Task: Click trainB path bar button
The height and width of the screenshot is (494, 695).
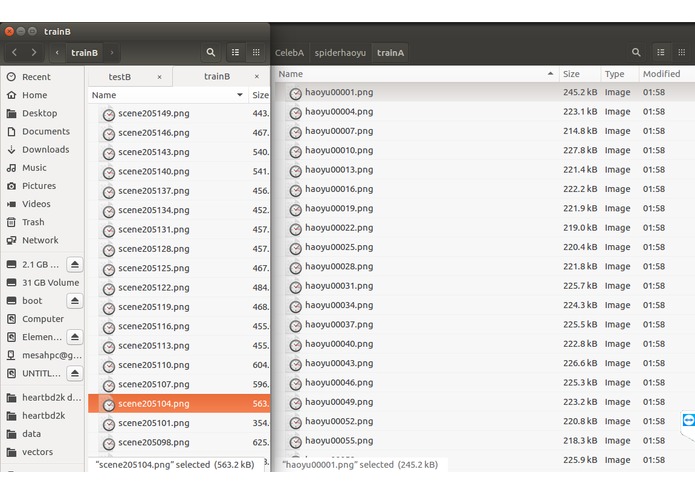Action: 84,52
